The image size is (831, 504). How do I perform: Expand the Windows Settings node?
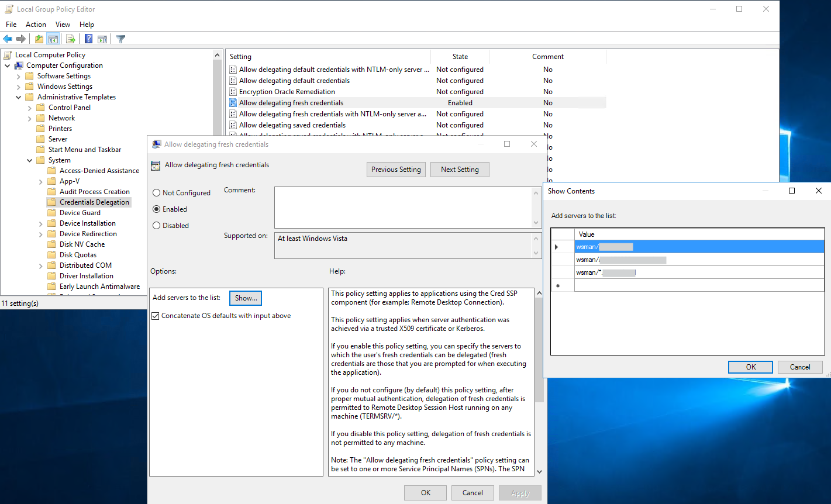(x=19, y=87)
